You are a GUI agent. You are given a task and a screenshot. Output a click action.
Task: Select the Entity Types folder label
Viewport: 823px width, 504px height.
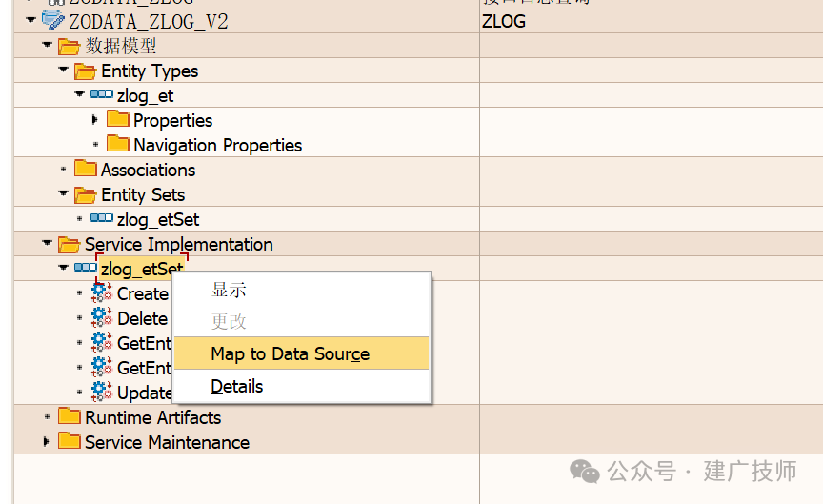point(150,71)
